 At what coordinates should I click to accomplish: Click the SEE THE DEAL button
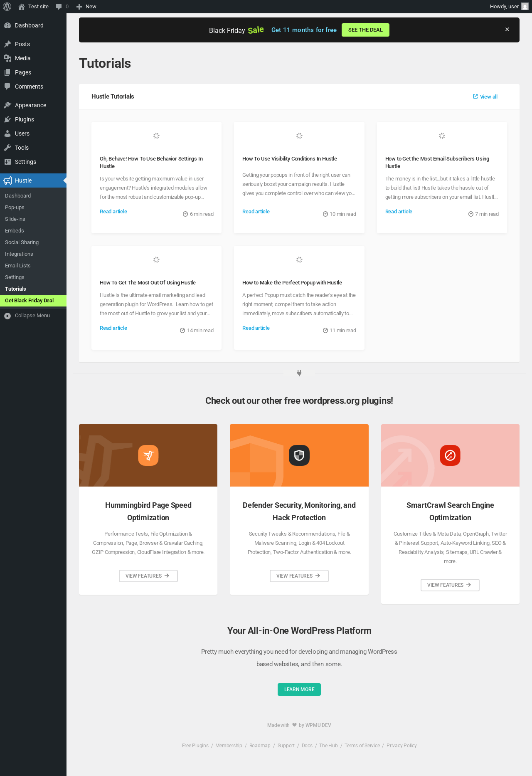pos(365,30)
